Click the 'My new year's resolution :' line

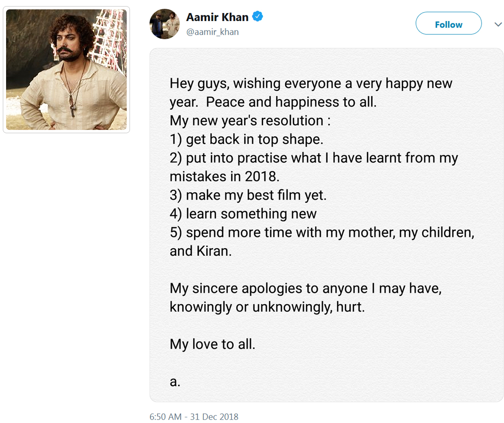[x=250, y=121]
